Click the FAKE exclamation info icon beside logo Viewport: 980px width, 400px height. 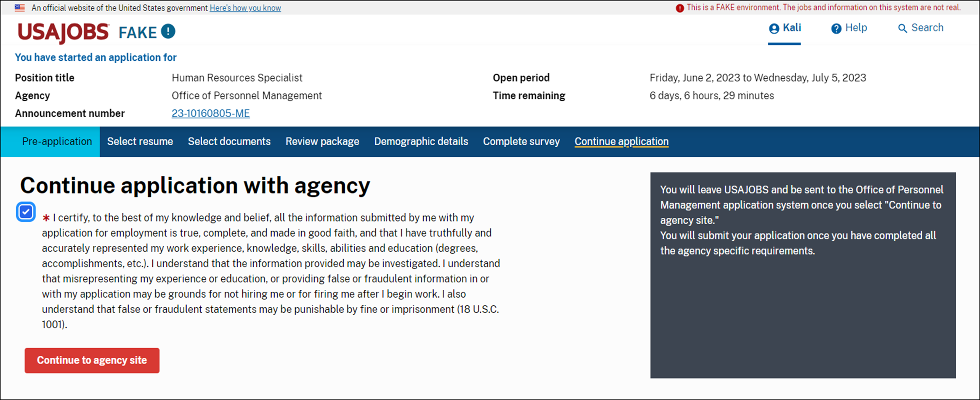coord(168,32)
